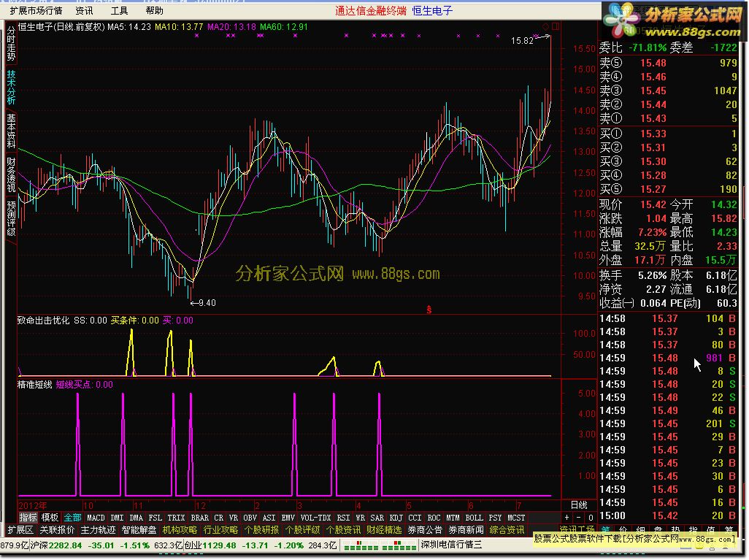Open the 券商新闻 tab
Image resolution: width=749 pixels, height=560 pixels.
(466, 530)
